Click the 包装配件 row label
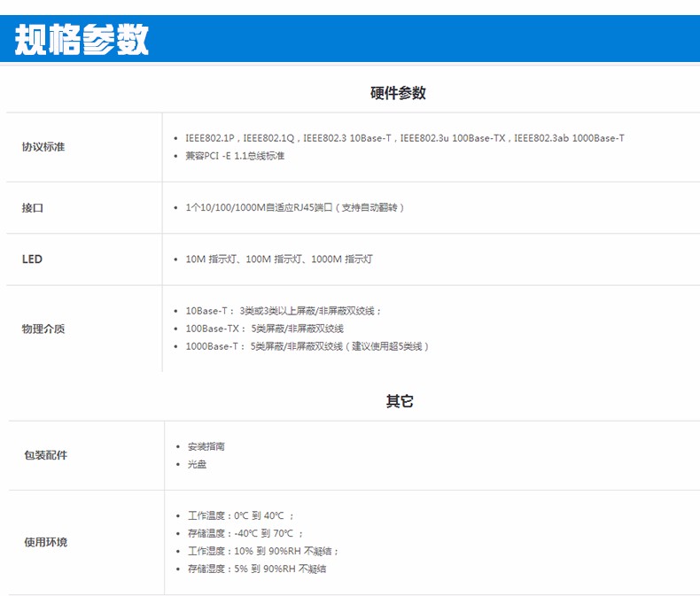Image resolution: width=700 pixels, height=596 pixels. tap(45, 455)
